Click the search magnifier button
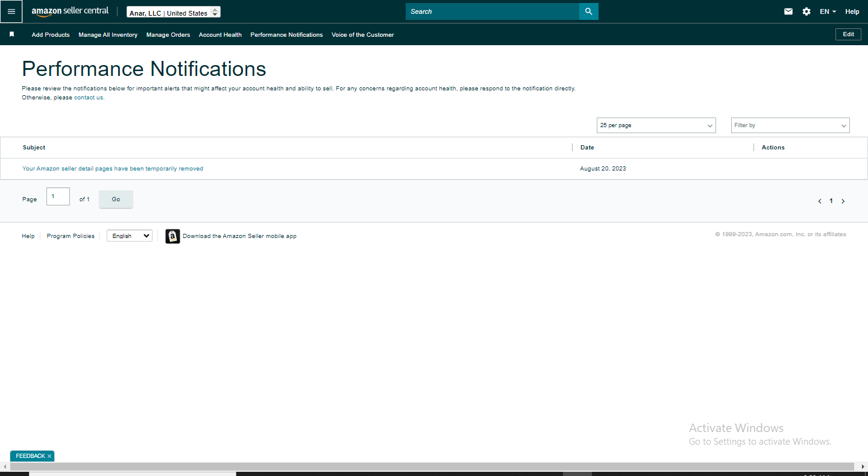 (588, 11)
